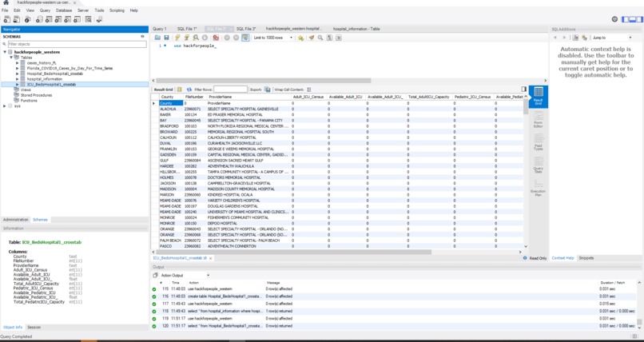The width and height of the screenshot is (644, 342).
Task: Save the script with the floppy disk icon
Action: coord(166,38)
